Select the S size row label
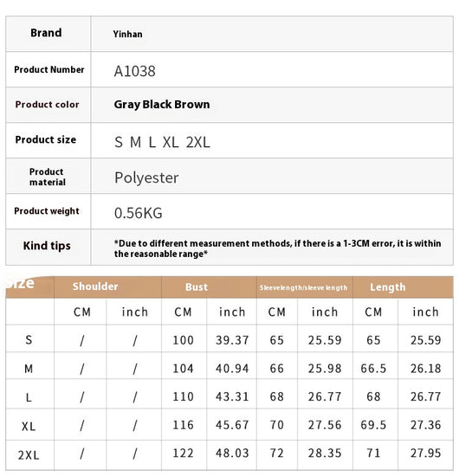 click(x=29, y=340)
